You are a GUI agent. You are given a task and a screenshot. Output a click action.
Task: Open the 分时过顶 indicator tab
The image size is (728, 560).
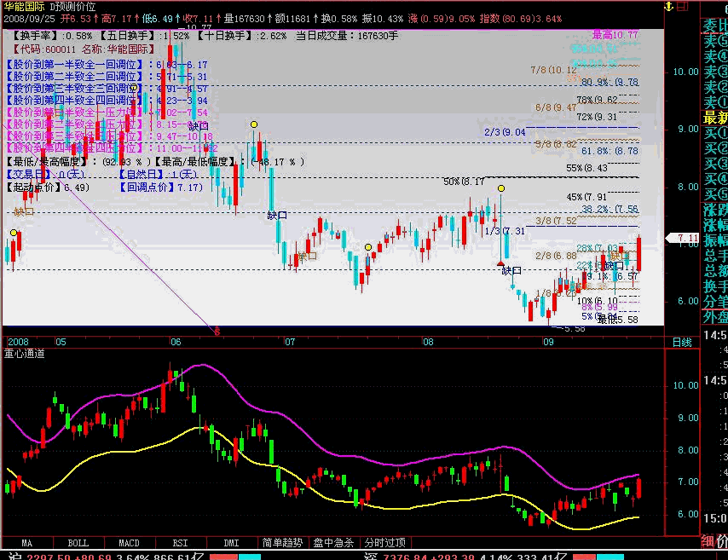coord(385,543)
